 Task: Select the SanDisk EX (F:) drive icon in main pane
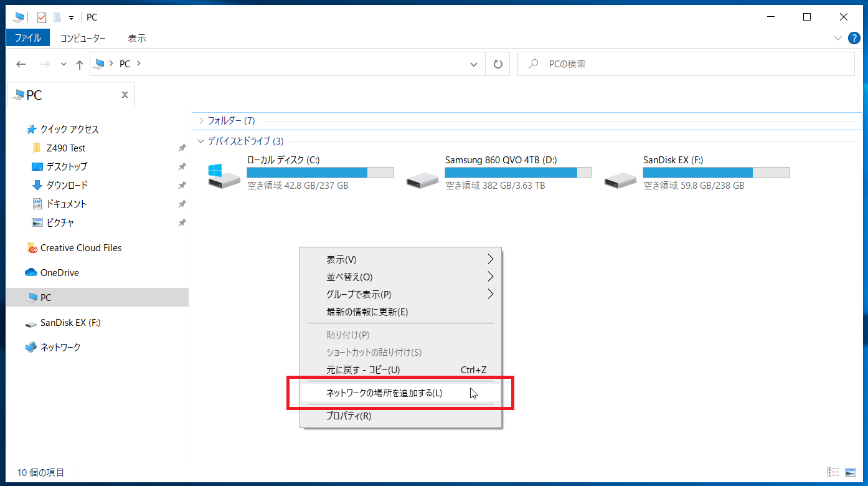pos(620,179)
